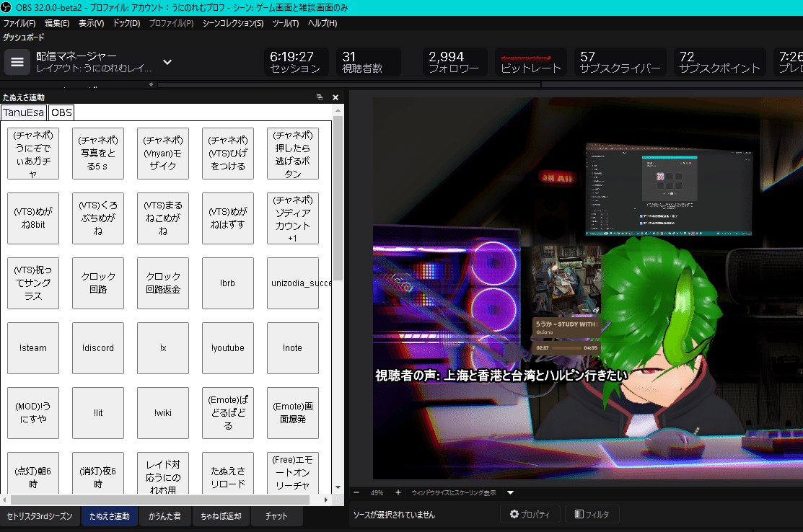The height and width of the screenshot is (532, 803).
Task: Click the たぬえさリロード button
Action: coord(228,474)
